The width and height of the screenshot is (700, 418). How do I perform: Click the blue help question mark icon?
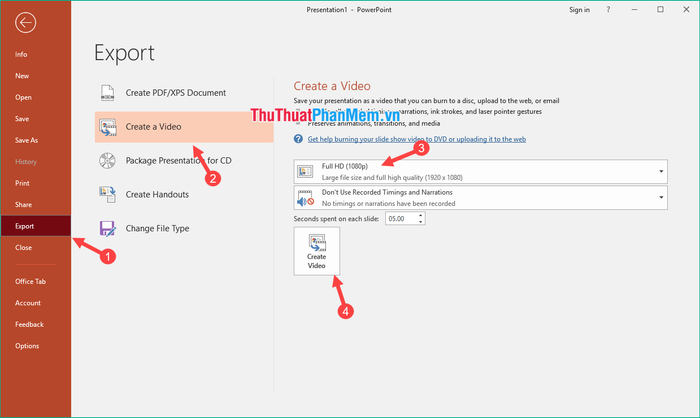click(298, 139)
